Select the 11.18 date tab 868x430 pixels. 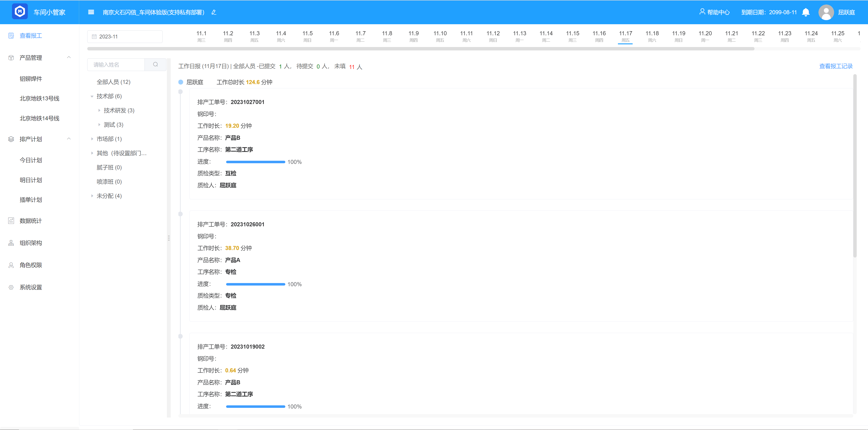click(652, 36)
